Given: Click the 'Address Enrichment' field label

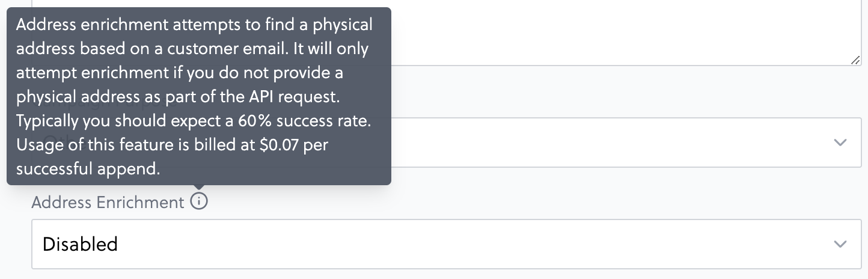Looking at the screenshot, I should (108, 202).
